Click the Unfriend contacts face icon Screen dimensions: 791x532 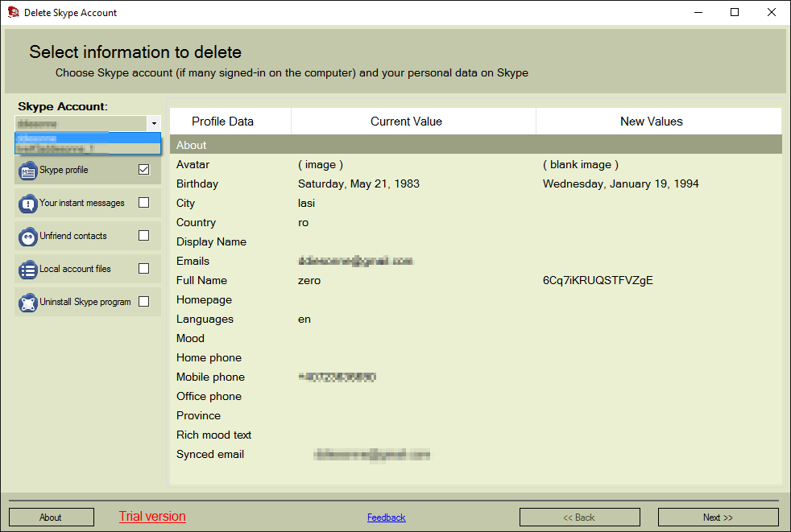(x=27, y=237)
